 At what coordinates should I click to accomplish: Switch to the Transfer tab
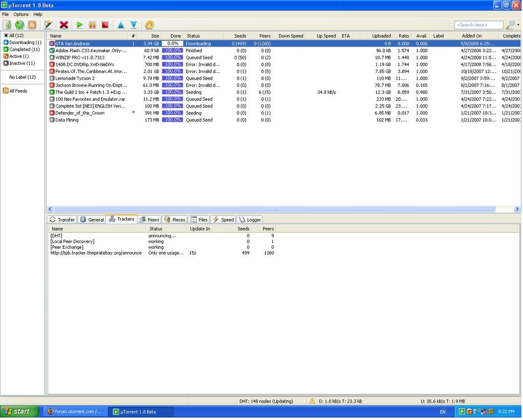pyautogui.click(x=62, y=219)
